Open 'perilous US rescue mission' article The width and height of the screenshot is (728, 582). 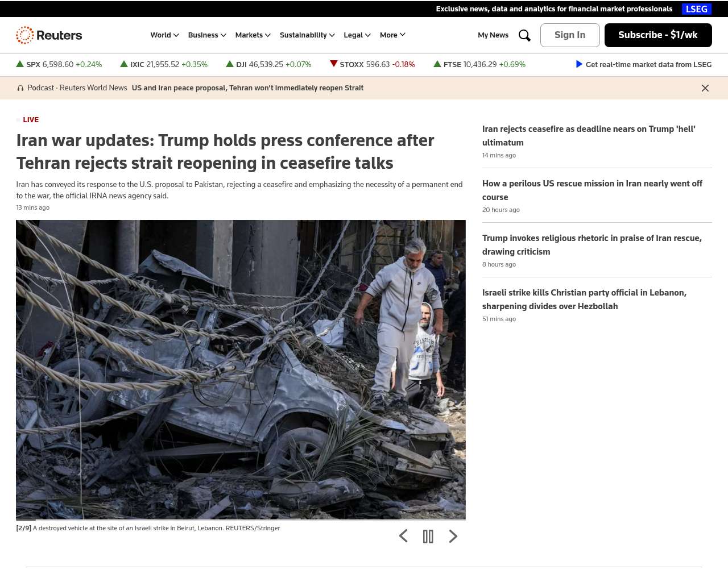pos(592,190)
